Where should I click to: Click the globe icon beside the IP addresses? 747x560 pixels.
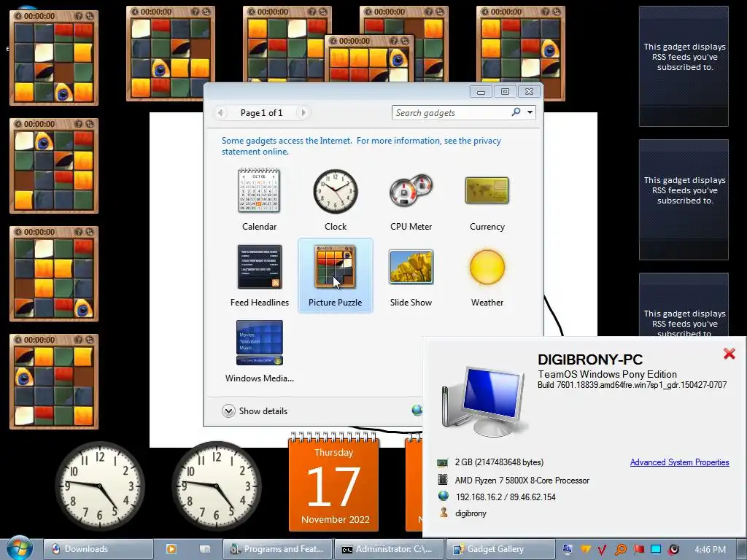[x=443, y=496]
